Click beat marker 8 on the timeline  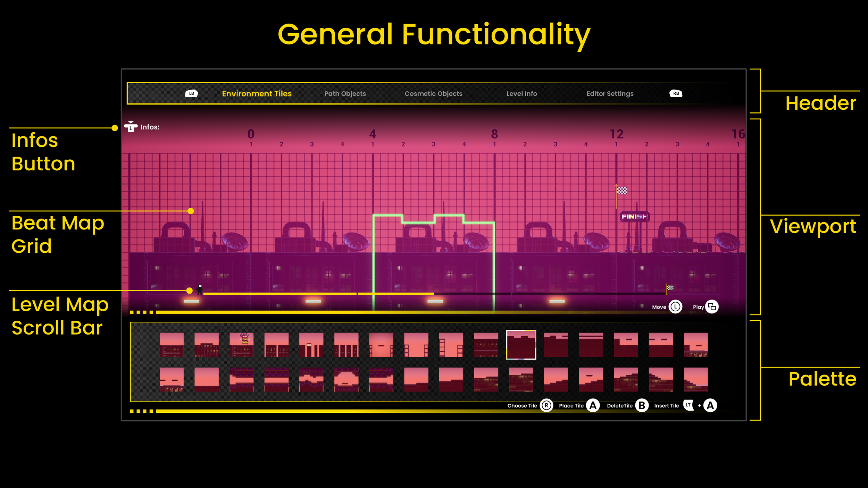coord(494,134)
